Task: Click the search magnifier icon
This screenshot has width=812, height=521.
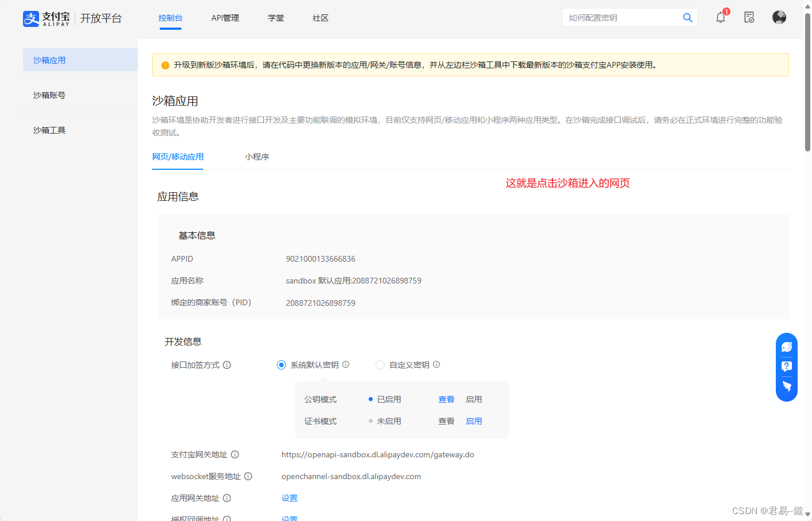Action: click(687, 18)
